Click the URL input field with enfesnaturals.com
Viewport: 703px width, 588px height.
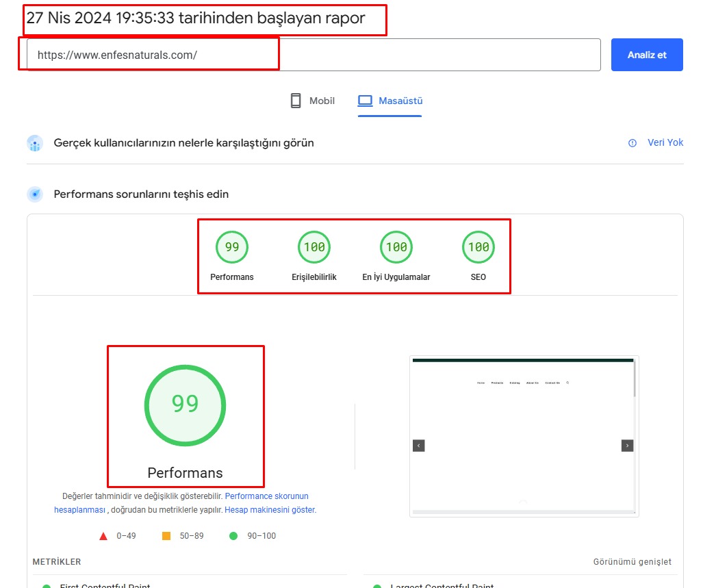313,55
